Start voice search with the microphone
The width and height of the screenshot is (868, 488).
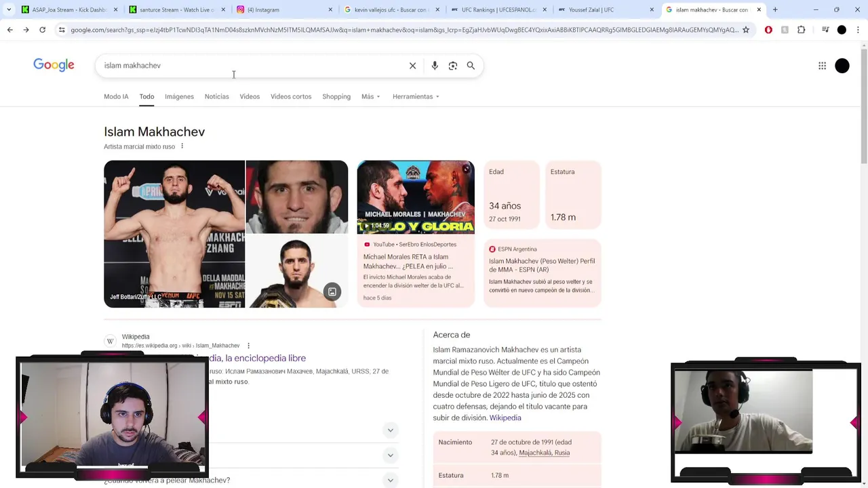[435, 66]
